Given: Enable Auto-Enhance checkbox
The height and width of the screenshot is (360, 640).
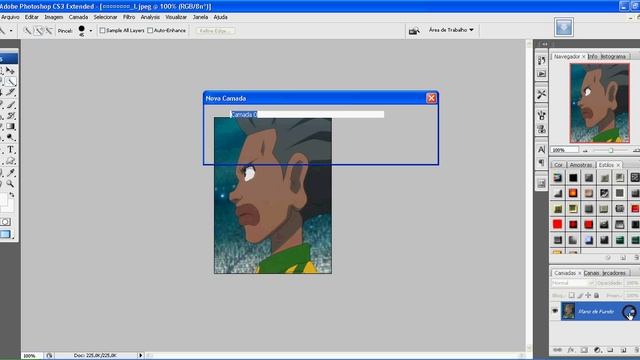Looking at the screenshot, I should coord(150,31).
